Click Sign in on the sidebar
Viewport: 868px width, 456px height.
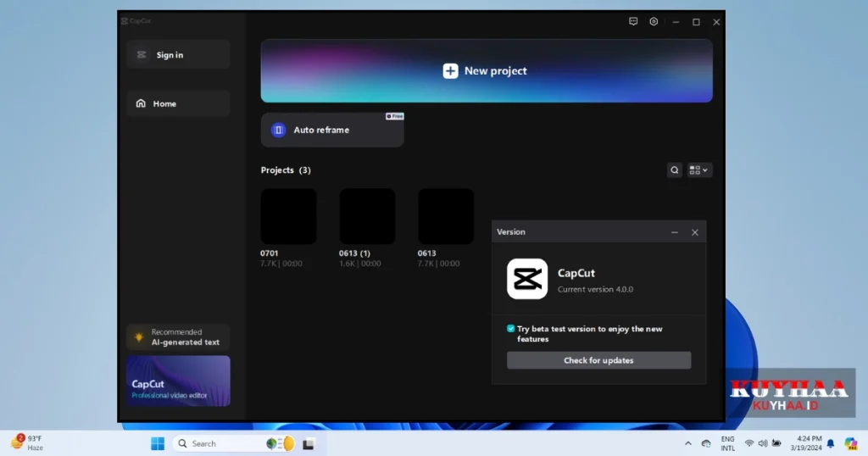(178, 55)
